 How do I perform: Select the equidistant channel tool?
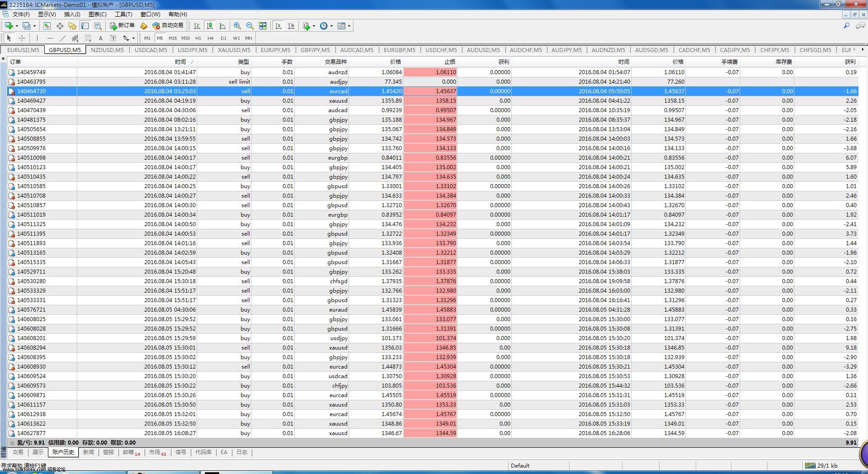(75, 38)
